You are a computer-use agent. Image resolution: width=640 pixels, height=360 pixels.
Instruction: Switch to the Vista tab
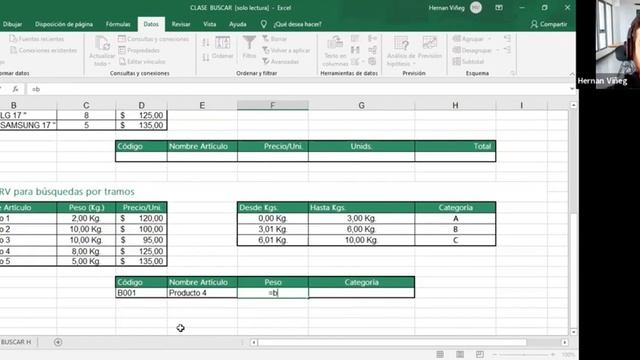point(209,24)
